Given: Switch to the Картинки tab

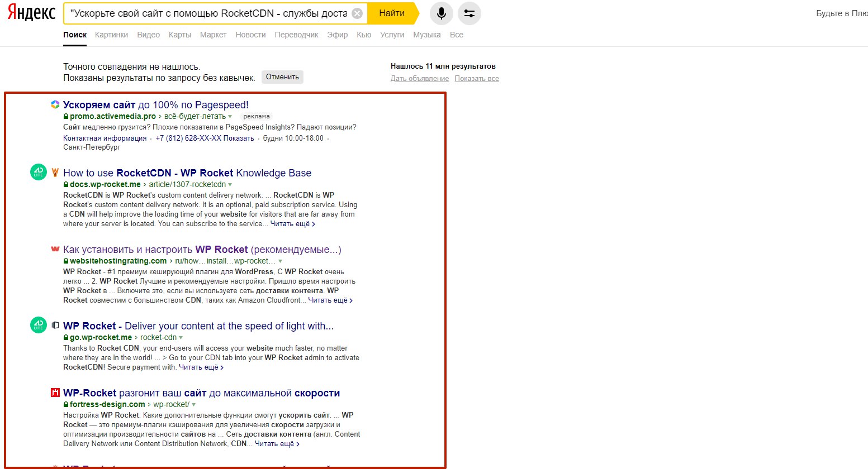Looking at the screenshot, I should pos(111,35).
